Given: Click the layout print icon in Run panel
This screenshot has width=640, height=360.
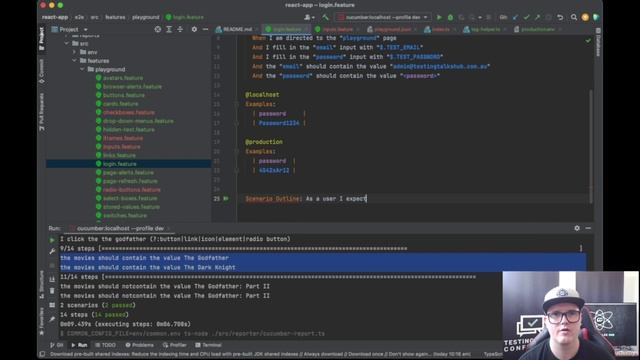Looking at the screenshot, I should tap(52, 305).
